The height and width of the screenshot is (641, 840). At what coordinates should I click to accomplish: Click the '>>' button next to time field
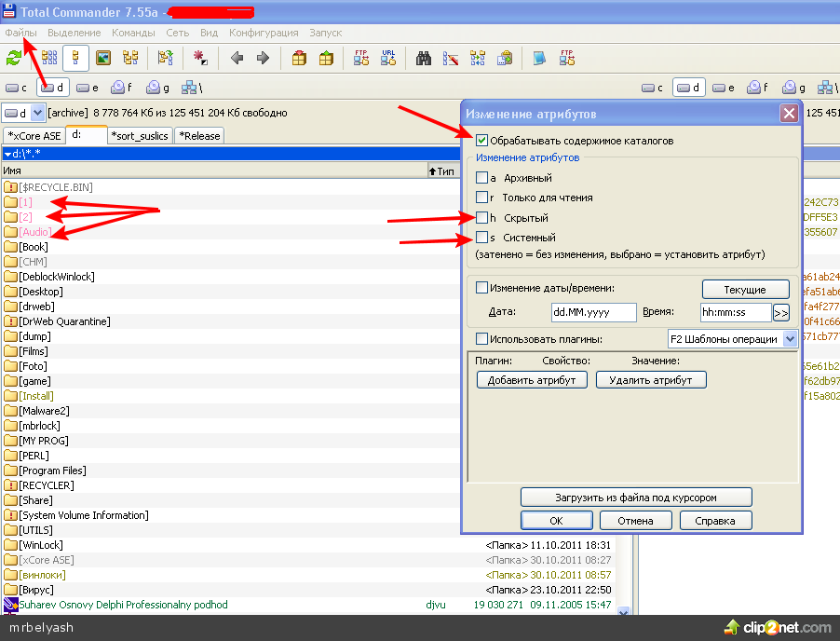click(x=780, y=312)
